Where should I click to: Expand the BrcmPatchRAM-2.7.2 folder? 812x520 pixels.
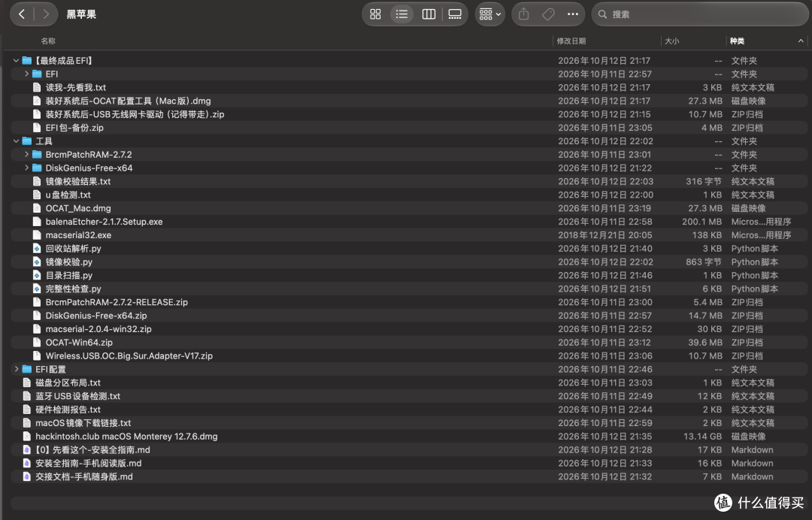(26, 155)
